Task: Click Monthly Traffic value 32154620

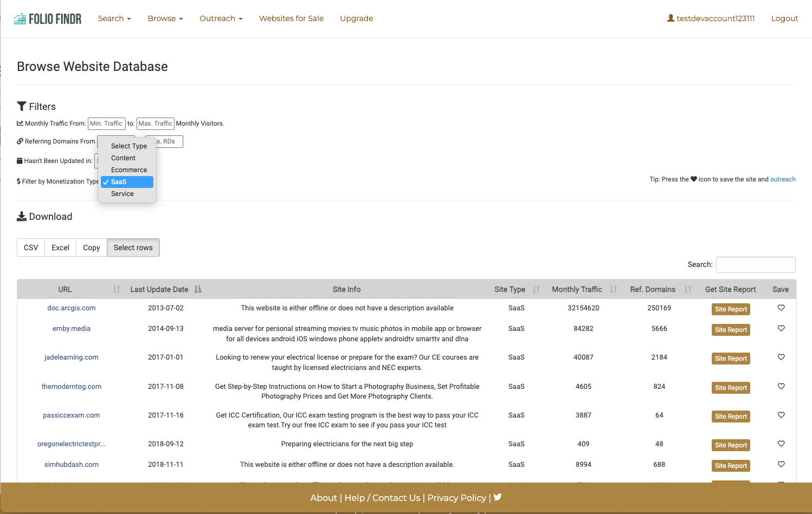Action: 583,308
